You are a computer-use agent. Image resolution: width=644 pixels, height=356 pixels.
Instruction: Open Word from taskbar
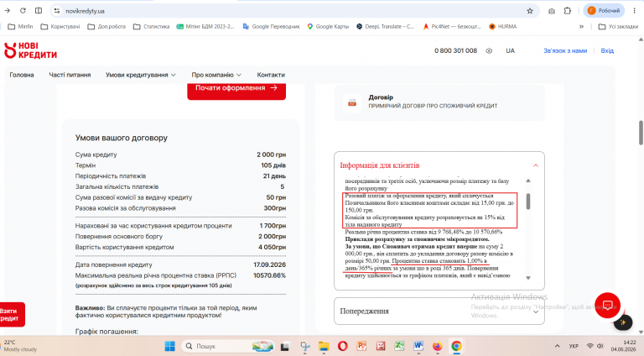(418, 346)
